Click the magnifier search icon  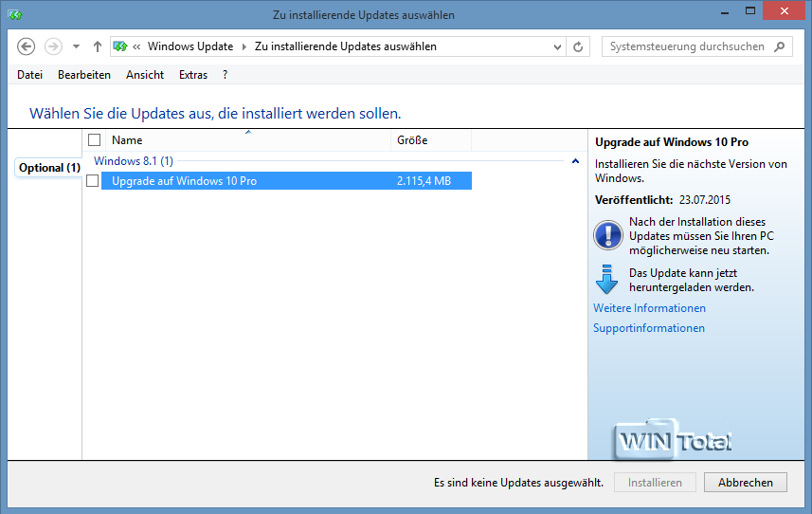[x=780, y=46]
